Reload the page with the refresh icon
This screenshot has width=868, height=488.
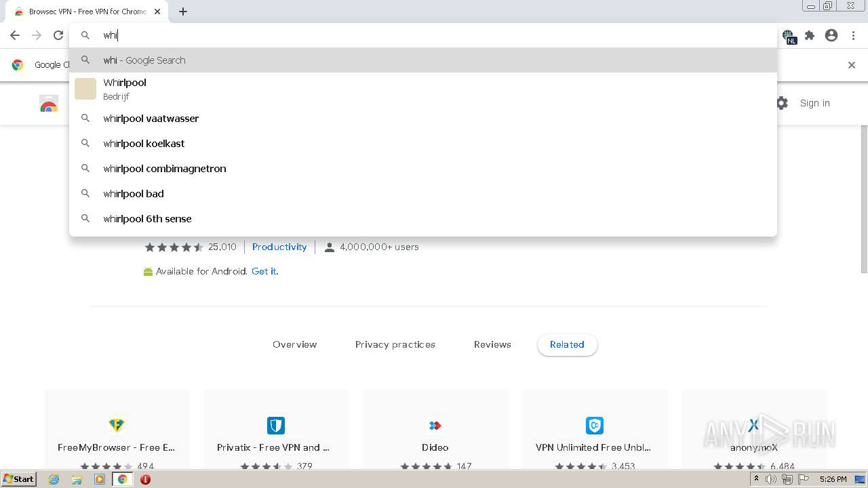coord(58,35)
